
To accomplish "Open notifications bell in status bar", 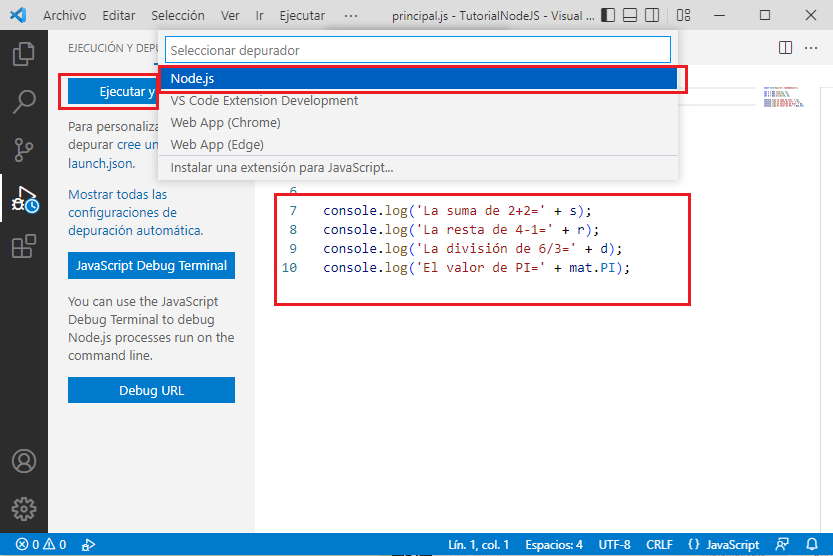I will coord(812,544).
